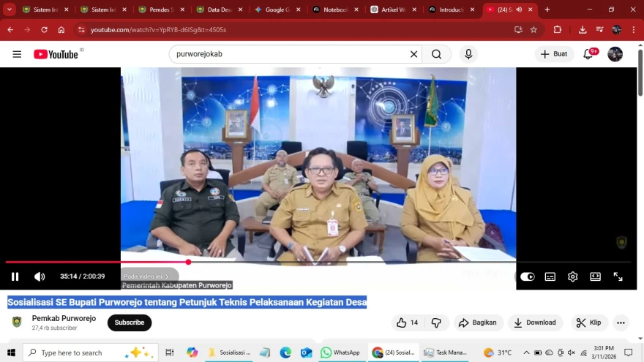
Task: Click the Bagikan share button
Action: 477,323
